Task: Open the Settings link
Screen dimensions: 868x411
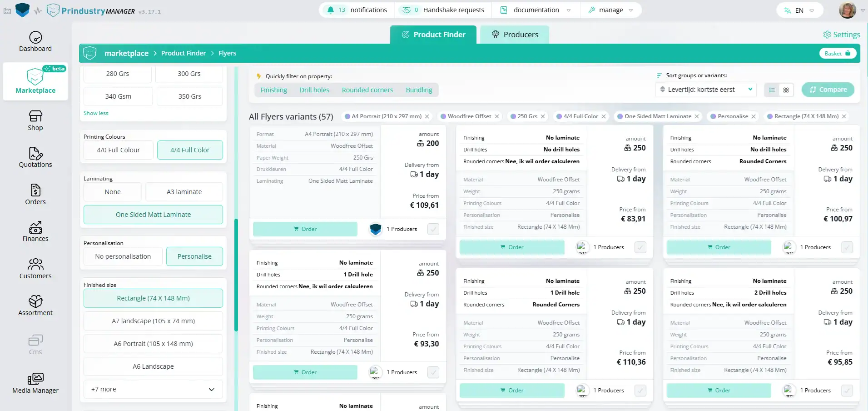Action: [842, 35]
